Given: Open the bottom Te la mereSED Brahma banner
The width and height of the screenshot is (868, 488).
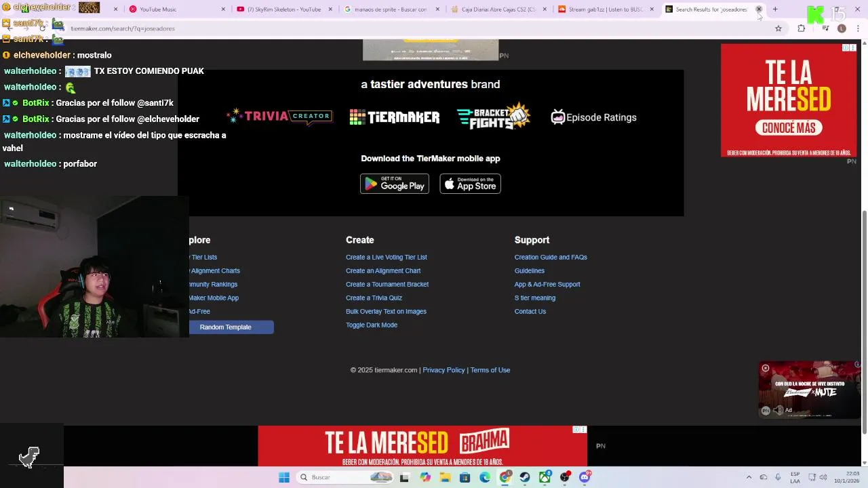Looking at the screenshot, I should [x=422, y=446].
